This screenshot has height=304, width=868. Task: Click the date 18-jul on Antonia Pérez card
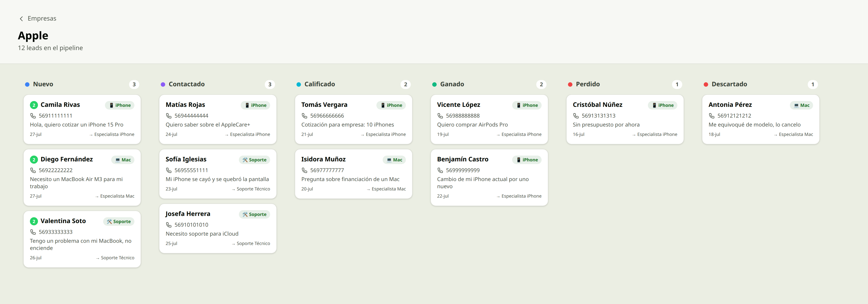pos(714,134)
